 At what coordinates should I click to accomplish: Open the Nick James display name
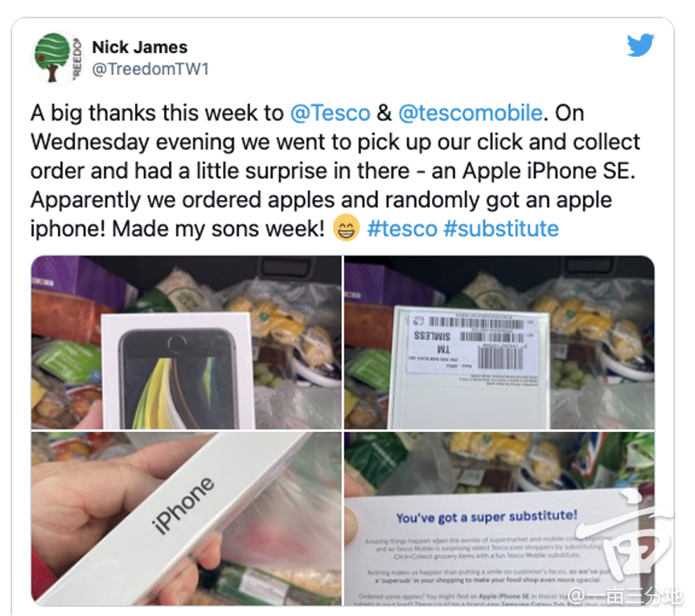pyautogui.click(x=140, y=47)
